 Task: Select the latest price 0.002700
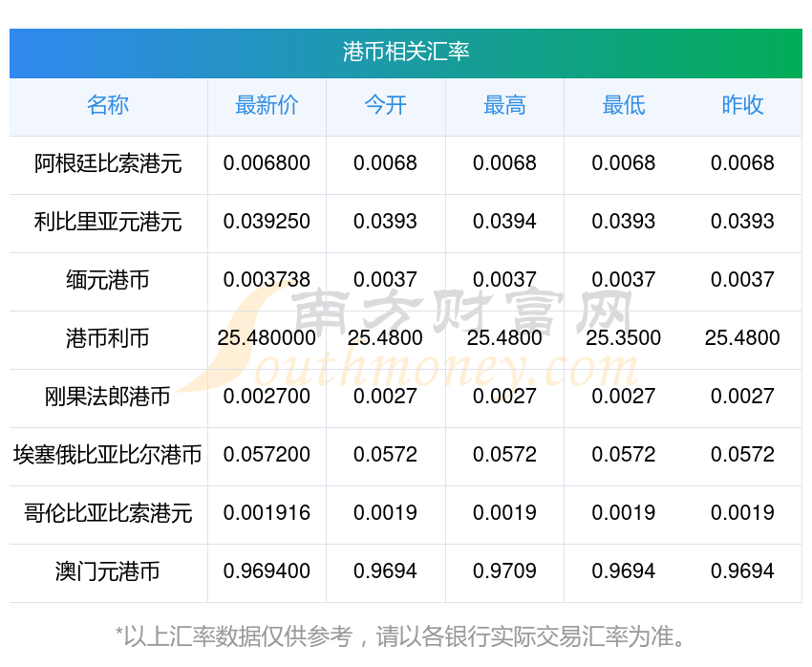[267, 397]
